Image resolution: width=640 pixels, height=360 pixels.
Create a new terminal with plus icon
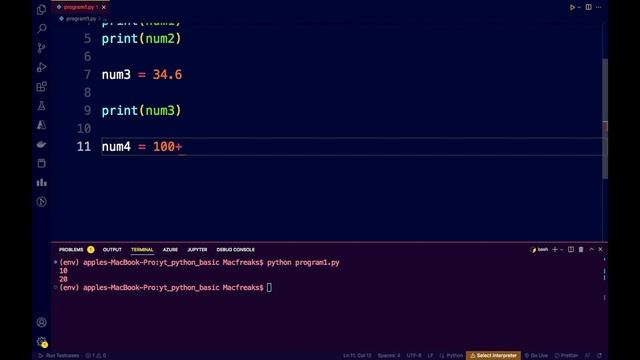click(555, 249)
